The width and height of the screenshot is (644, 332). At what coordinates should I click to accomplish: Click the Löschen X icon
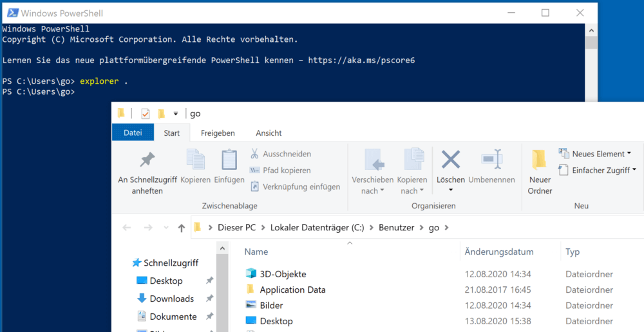click(451, 159)
